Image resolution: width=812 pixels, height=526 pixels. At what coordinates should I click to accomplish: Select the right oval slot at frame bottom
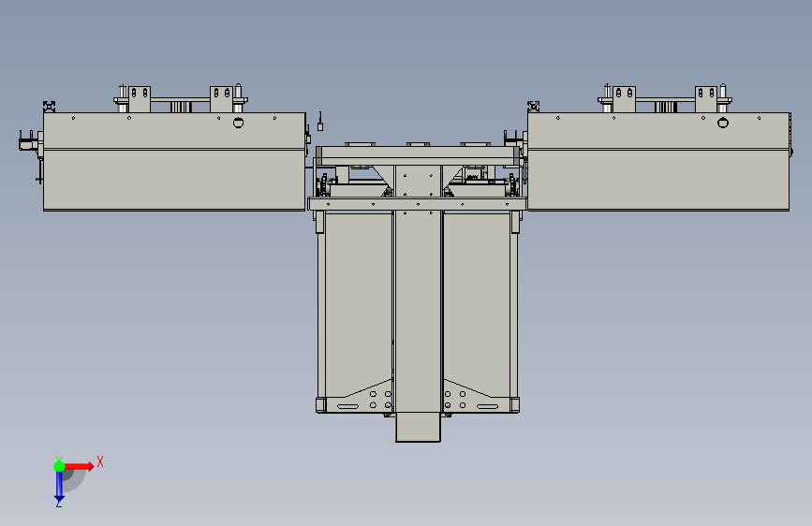pyautogui.click(x=487, y=407)
